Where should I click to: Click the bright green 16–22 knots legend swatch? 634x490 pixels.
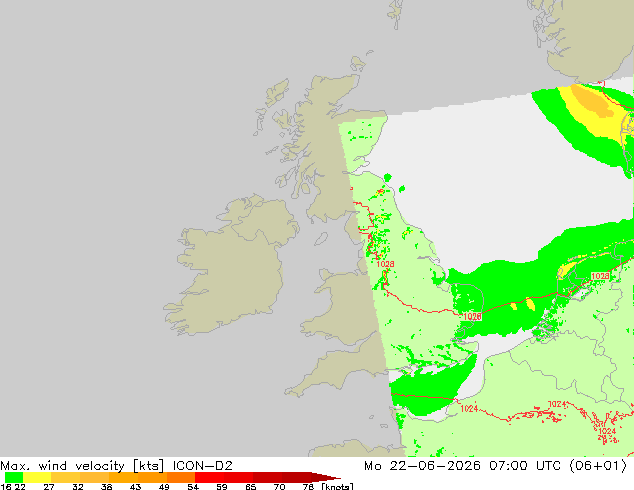click(14, 477)
